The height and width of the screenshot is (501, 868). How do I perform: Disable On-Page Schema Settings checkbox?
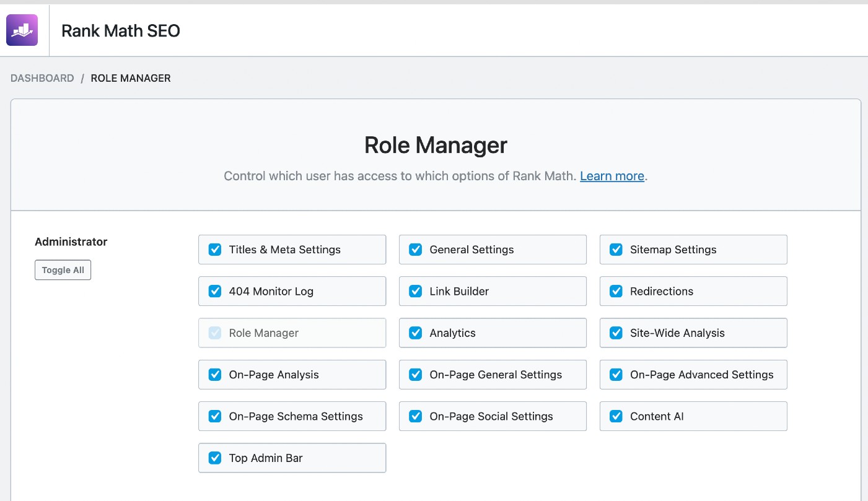215,416
